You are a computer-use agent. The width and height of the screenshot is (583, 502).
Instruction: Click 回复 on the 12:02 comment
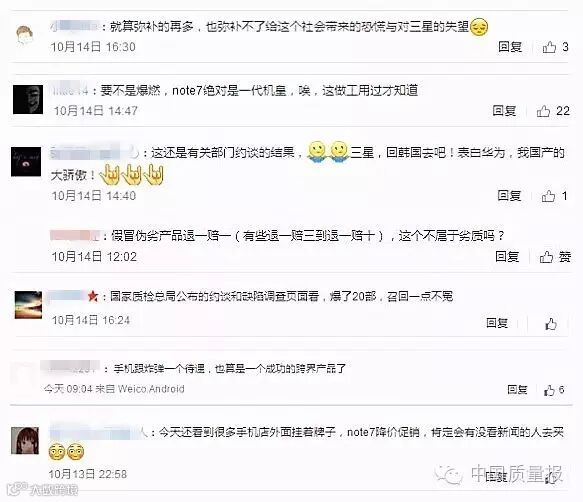(507, 257)
